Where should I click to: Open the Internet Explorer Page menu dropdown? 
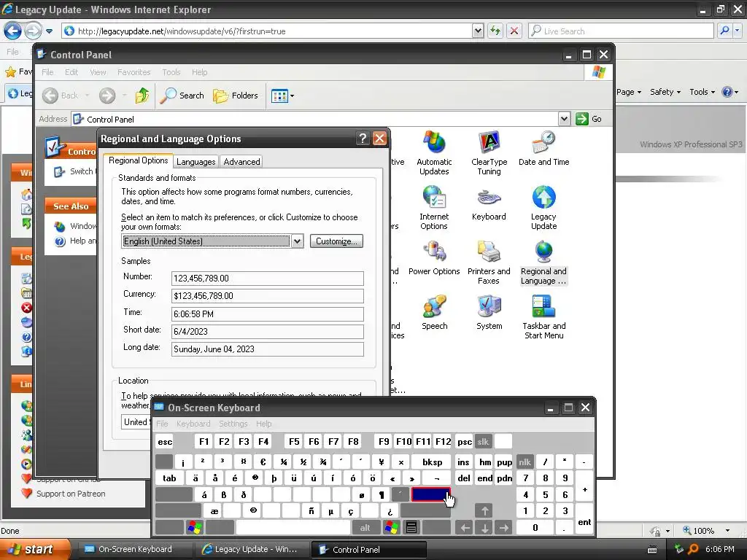[x=628, y=92]
